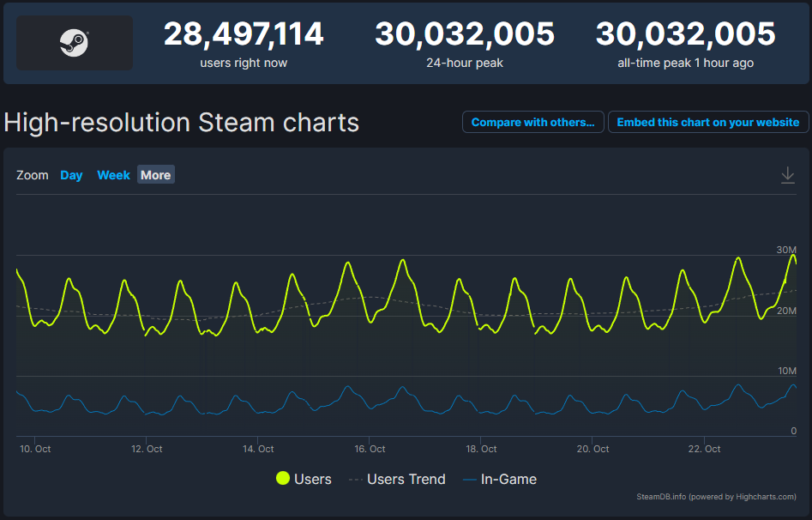Click the 12. Oct axis label

coord(147,449)
